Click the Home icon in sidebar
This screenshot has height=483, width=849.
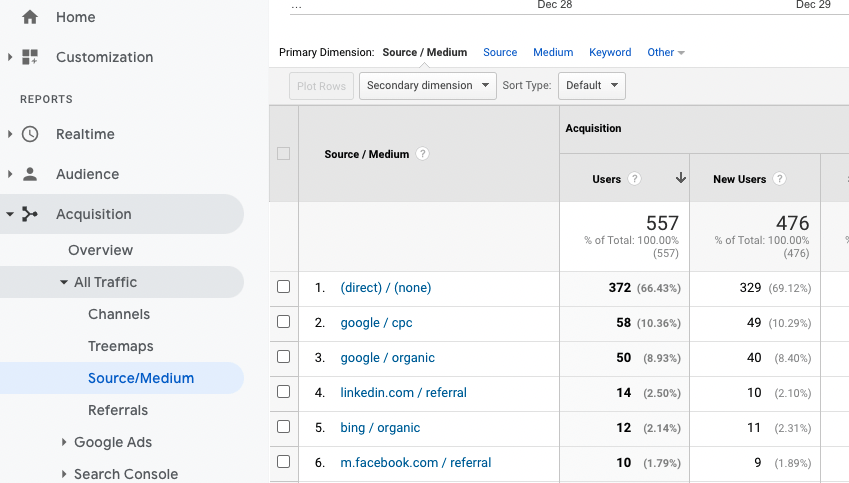click(29, 17)
